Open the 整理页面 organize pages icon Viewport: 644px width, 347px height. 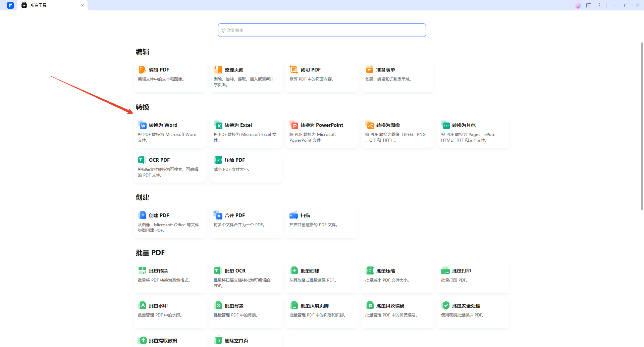coord(218,70)
